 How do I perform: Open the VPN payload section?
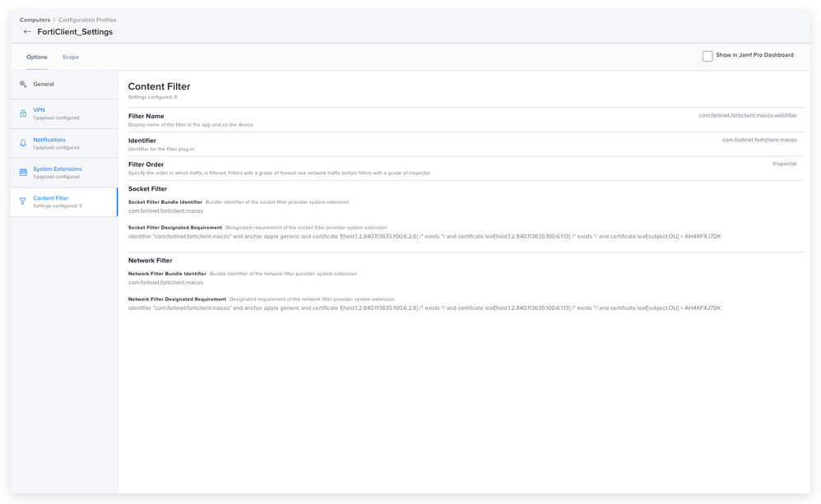point(64,113)
